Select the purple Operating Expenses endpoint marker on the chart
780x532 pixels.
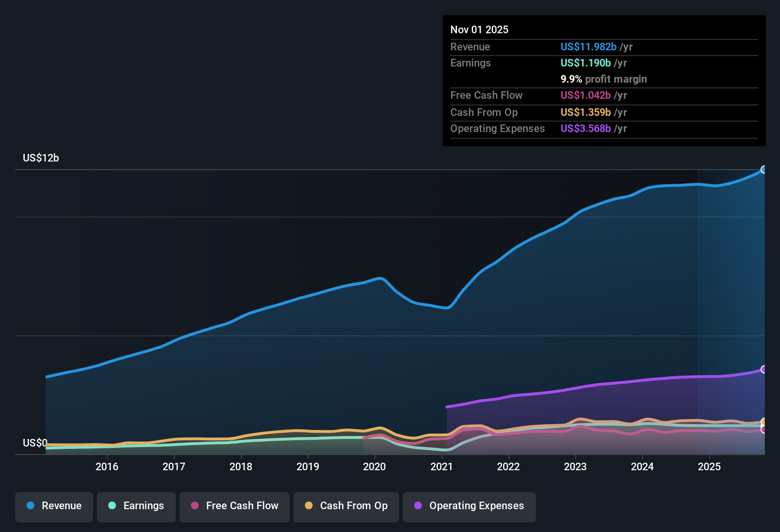click(764, 368)
